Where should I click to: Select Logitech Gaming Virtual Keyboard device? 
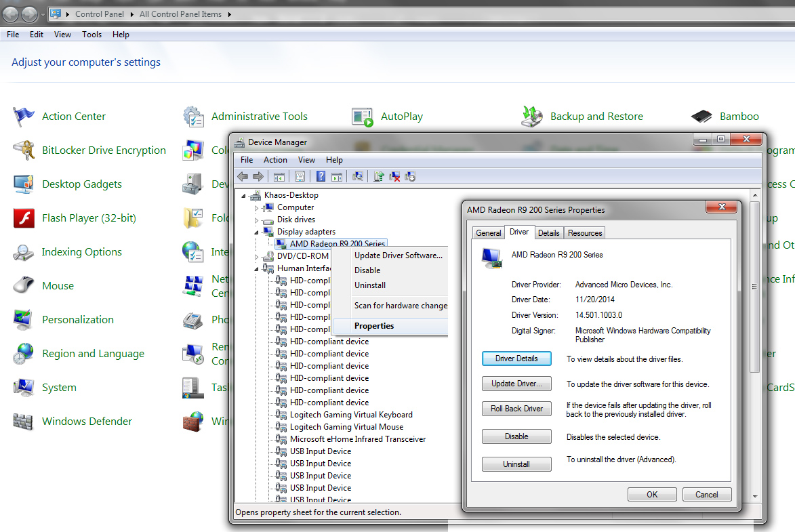click(x=351, y=415)
